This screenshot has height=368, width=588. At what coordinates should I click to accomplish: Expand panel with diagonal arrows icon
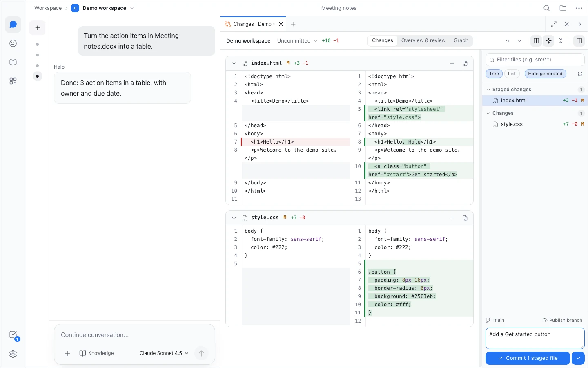[554, 24]
